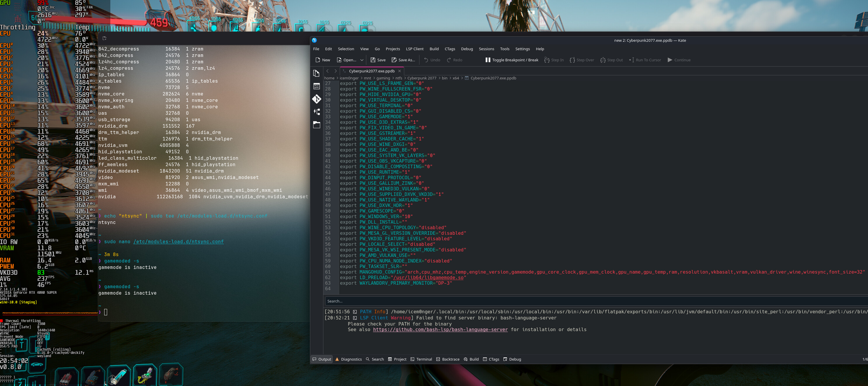Open the bash-language-server GitHub link
Screen dimensions: 868x386
click(440, 330)
